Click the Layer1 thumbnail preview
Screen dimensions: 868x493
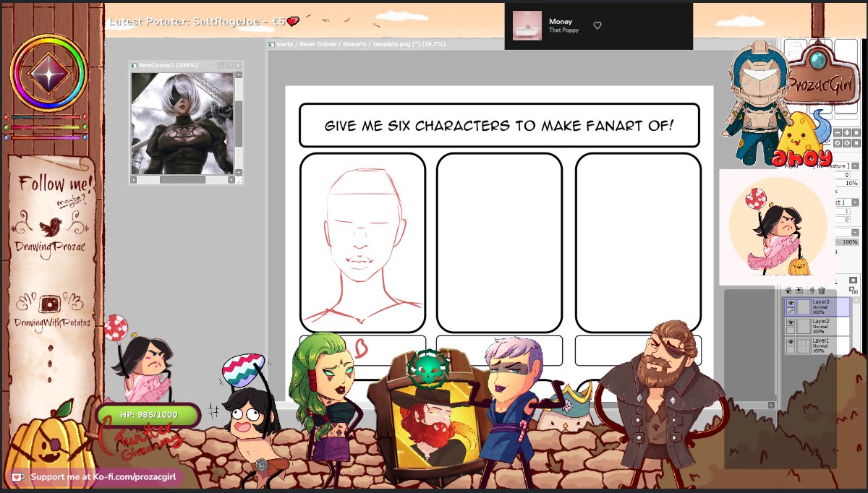[x=804, y=346]
